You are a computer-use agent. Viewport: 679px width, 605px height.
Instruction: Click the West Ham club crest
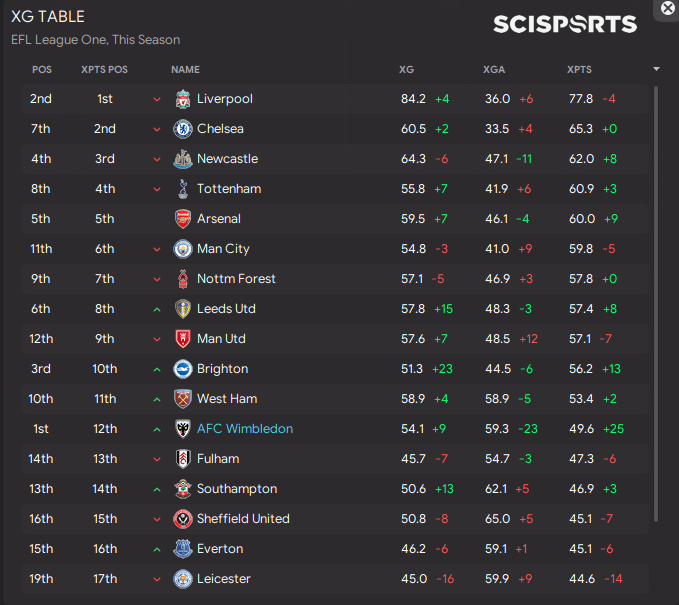click(x=183, y=399)
